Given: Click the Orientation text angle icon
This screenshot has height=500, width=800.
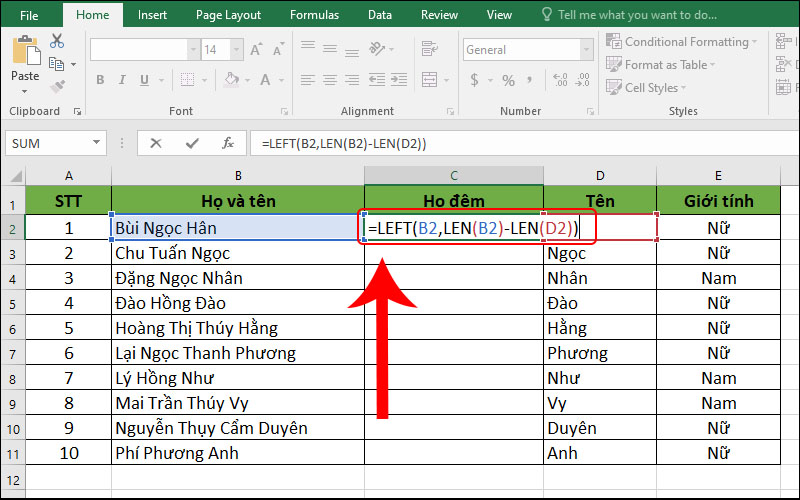Looking at the screenshot, I should coord(378,49).
